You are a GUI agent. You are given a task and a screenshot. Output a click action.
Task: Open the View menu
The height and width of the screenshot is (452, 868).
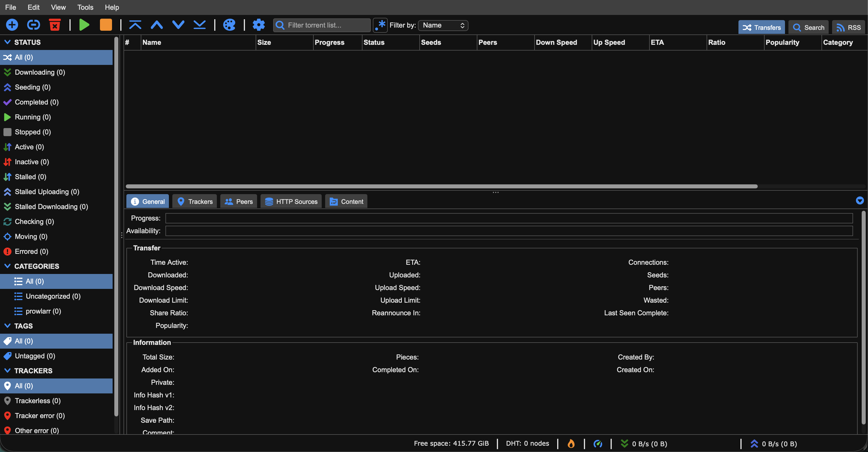click(58, 7)
